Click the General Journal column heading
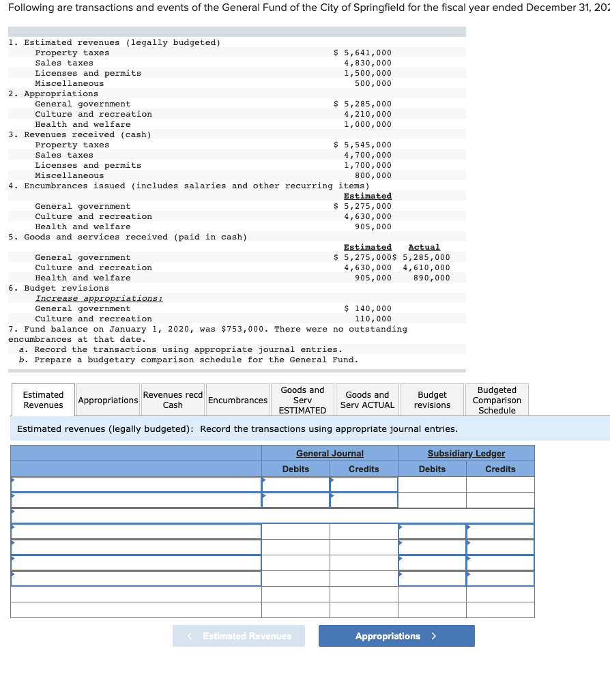Viewport: 610px width, 700px height. [x=330, y=453]
